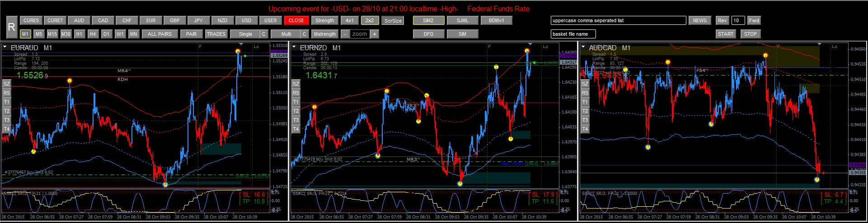Filter pairs by CAD
The image size is (868, 223).
click(103, 20)
